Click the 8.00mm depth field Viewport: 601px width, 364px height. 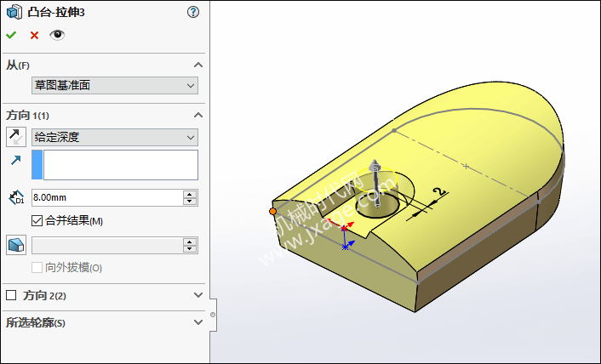click(x=107, y=197)
